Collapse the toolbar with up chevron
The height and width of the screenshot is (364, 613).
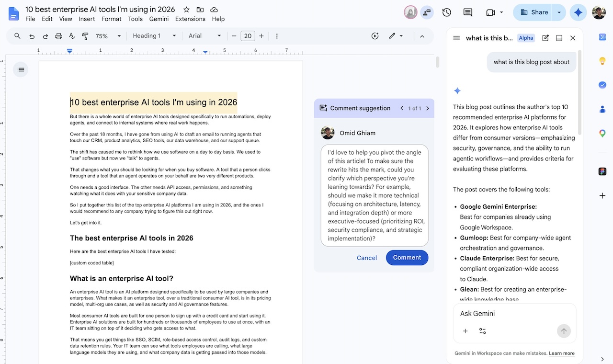point(422,36)
